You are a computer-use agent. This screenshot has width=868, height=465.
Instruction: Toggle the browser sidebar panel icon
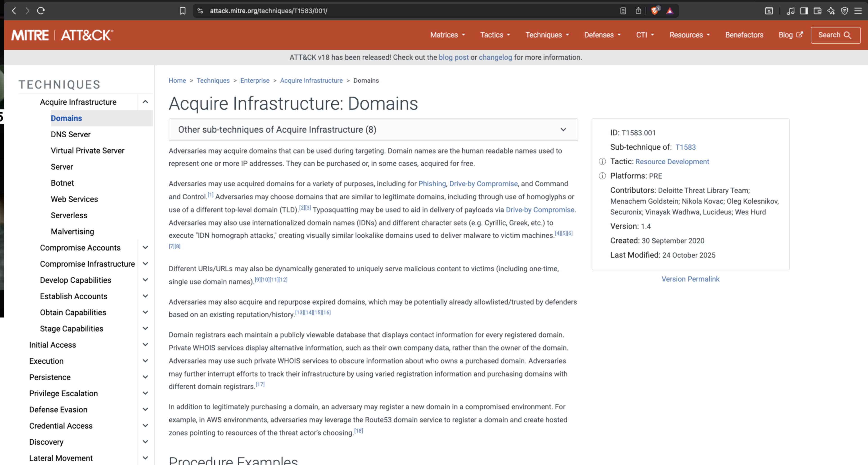[804, 11]
